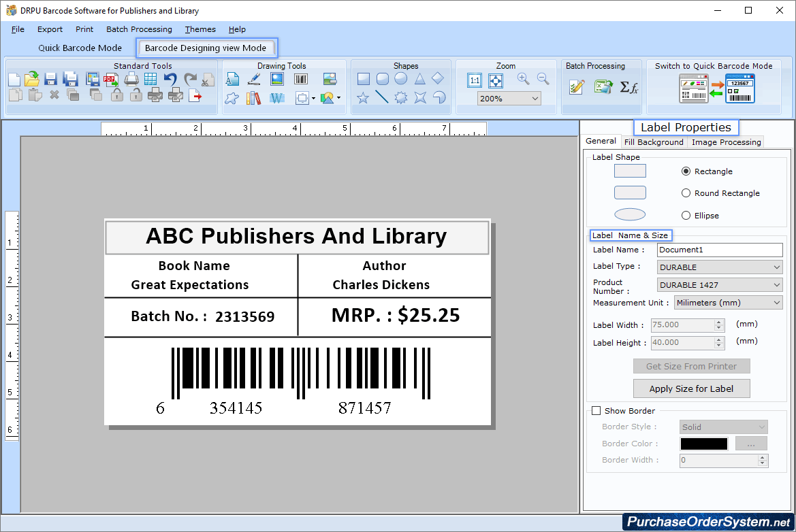Click the Excel import icon

pos(603,86)
